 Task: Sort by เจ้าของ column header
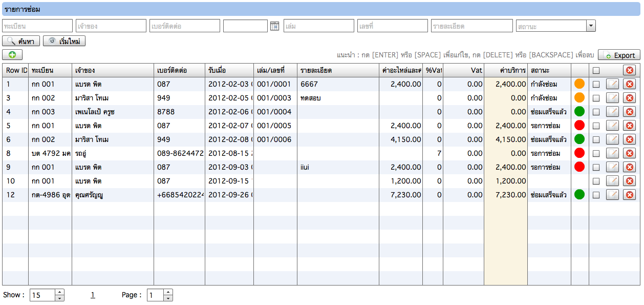113,70
